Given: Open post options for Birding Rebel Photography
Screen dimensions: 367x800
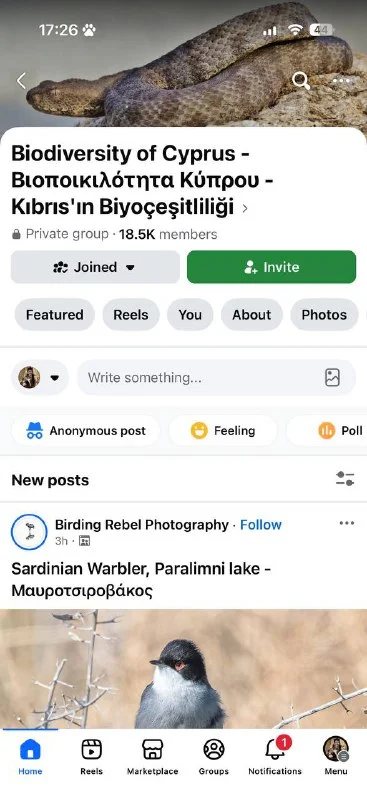Looking at the screenshot, I should click(347, 523).
